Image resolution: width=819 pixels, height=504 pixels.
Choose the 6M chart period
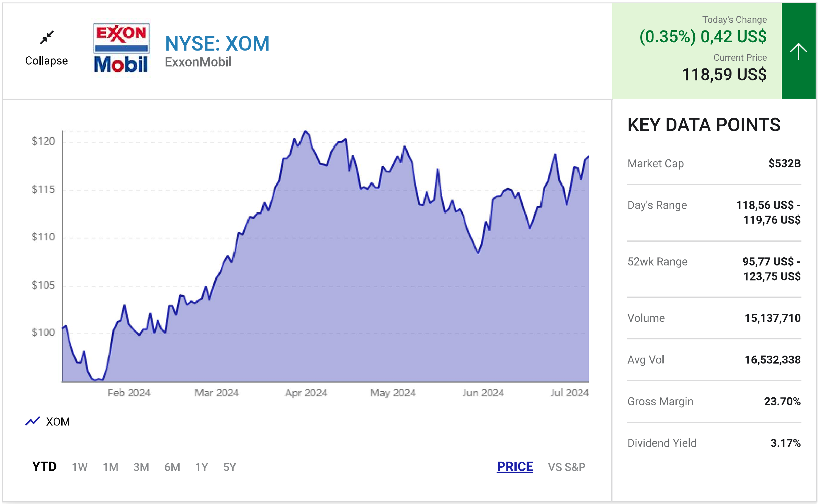point(172,467)
